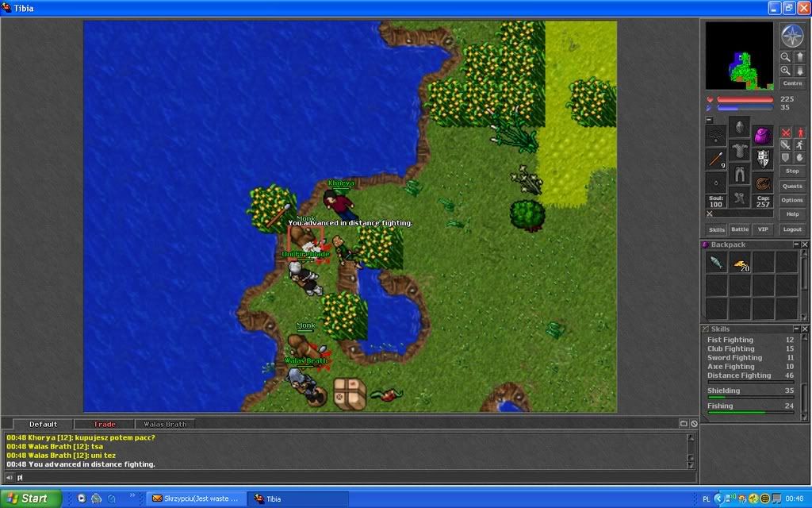
Task: Click the spear lying in the bush
Action: coord(278,215)
